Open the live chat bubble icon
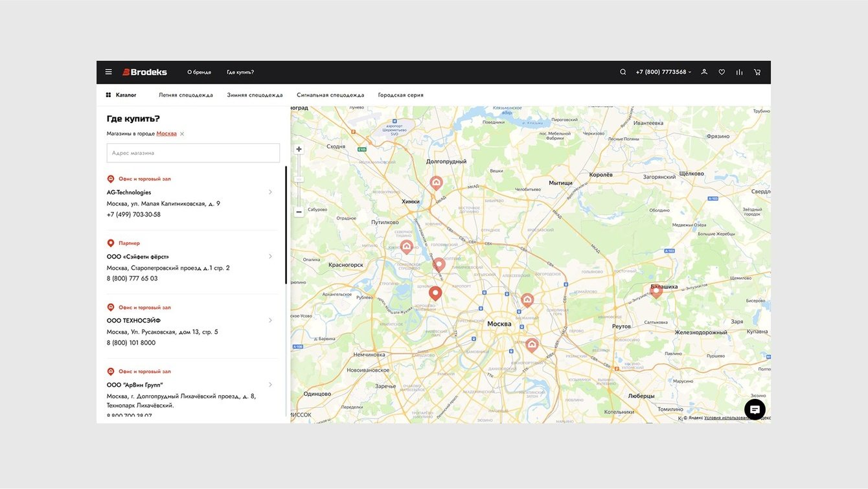 pos(755,409)
